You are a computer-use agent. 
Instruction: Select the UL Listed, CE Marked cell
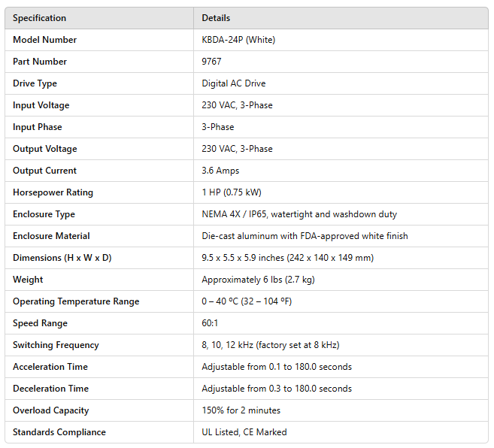pos(244,432)
